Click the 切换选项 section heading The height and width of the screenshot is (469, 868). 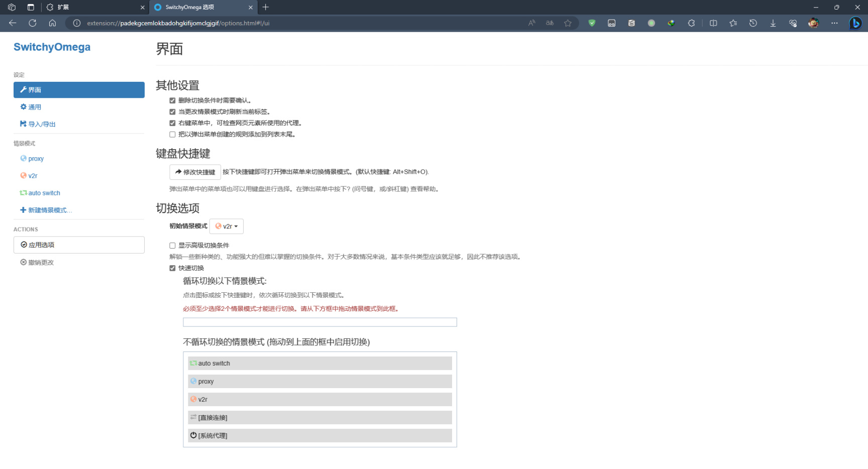[x=178, y=208]
